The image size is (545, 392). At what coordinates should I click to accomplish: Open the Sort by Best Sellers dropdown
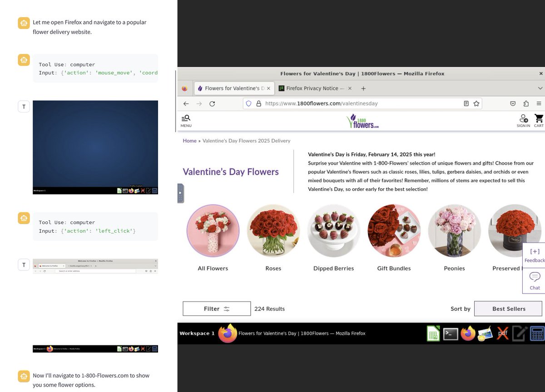(508, 309)
